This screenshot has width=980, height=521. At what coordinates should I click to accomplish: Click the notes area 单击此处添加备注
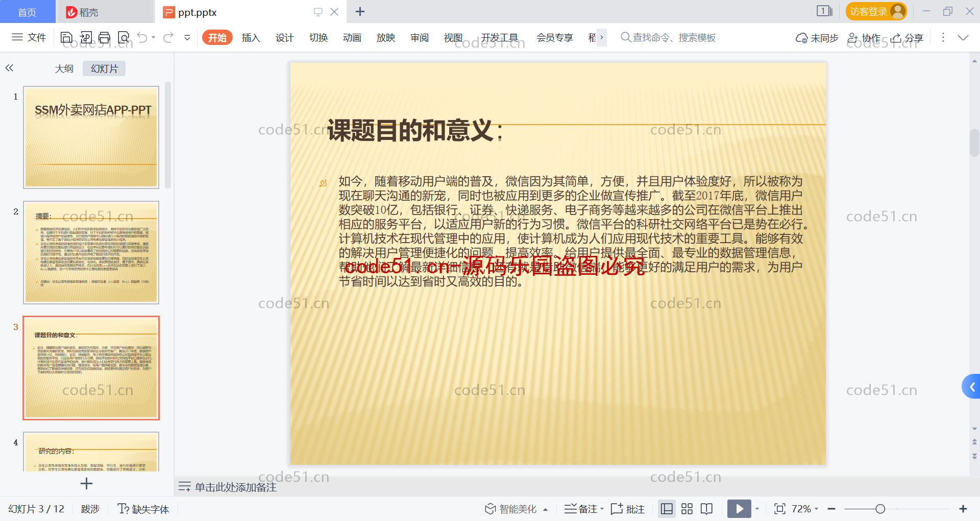tap(236, 487)
